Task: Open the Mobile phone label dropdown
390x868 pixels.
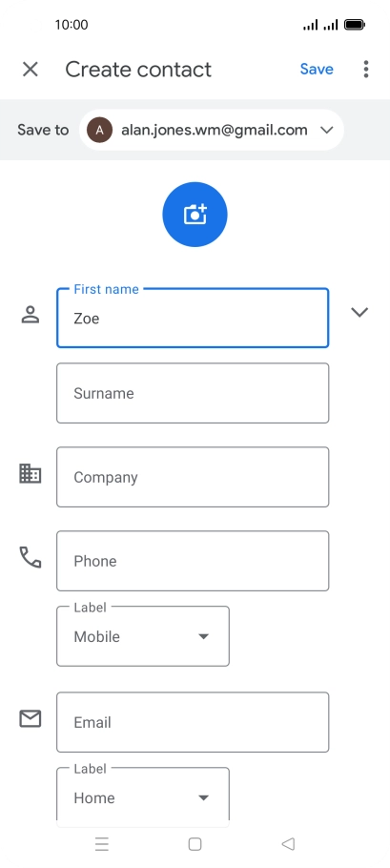Action: tap(143, 636)
